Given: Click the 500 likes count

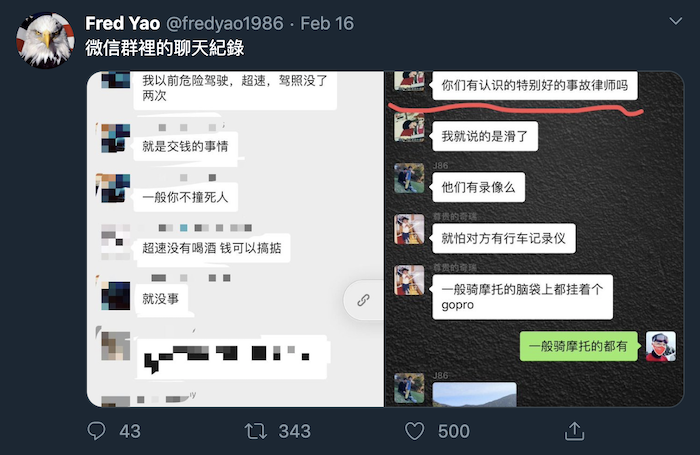Looking at the screenshot, I should [454, 431].
